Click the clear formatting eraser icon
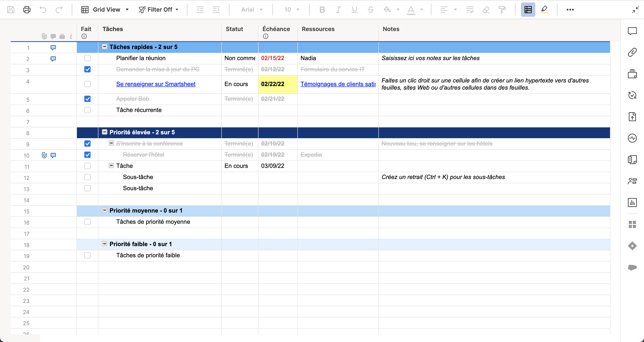The height and width of the screenshot is (342, 644). [486, 9]
